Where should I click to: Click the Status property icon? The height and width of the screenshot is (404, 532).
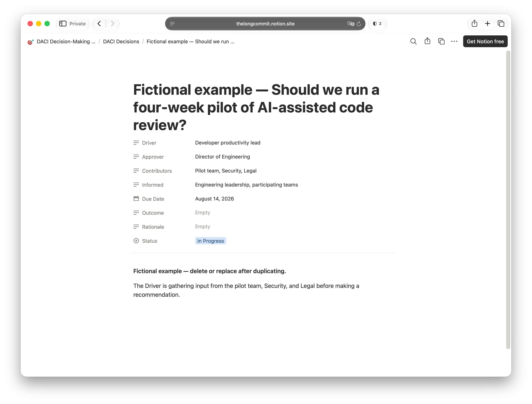(136, 241)
